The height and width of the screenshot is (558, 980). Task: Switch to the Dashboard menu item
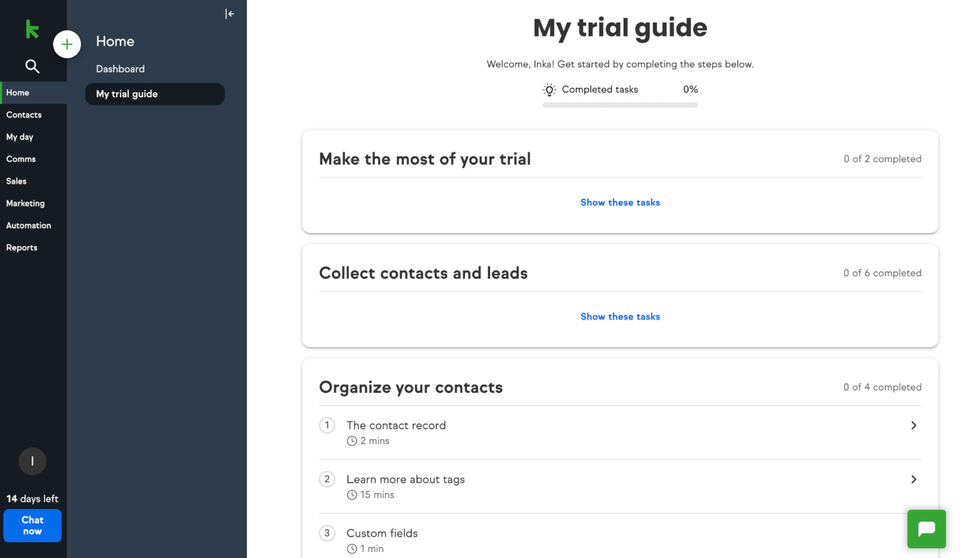tap(120, 68)
